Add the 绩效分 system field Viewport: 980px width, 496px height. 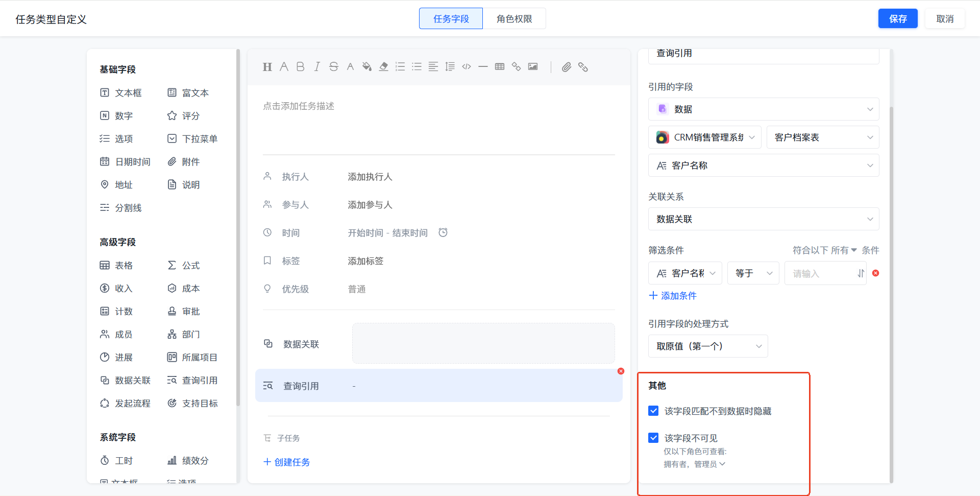(x=188, y=461)
